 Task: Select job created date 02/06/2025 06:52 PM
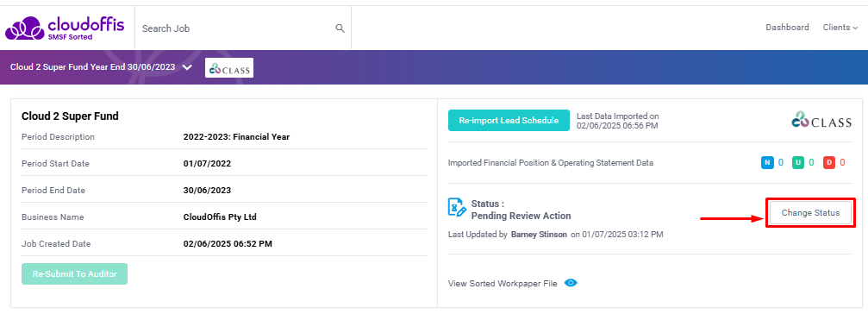click(228, 243)
